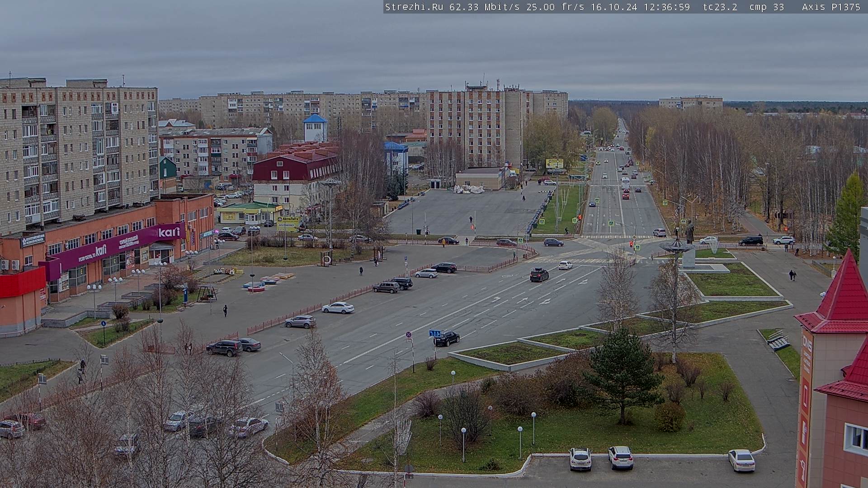The width and height of the screenshot is (868, 488).
Task: Select the Axis P1375 camera model text
Action: [831, 7]
